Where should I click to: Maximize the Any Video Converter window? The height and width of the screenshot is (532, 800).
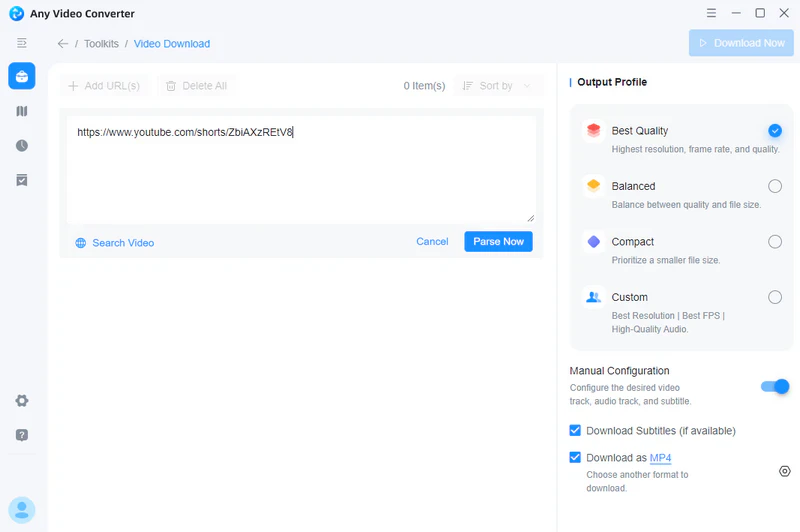(760, 13)
